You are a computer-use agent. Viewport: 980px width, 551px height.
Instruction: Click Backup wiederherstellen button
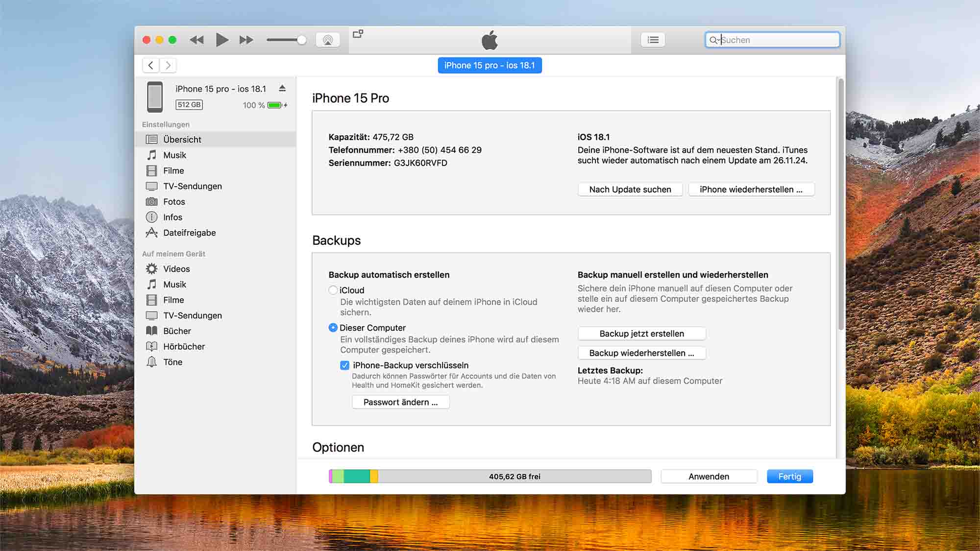(x=642, y=353)
